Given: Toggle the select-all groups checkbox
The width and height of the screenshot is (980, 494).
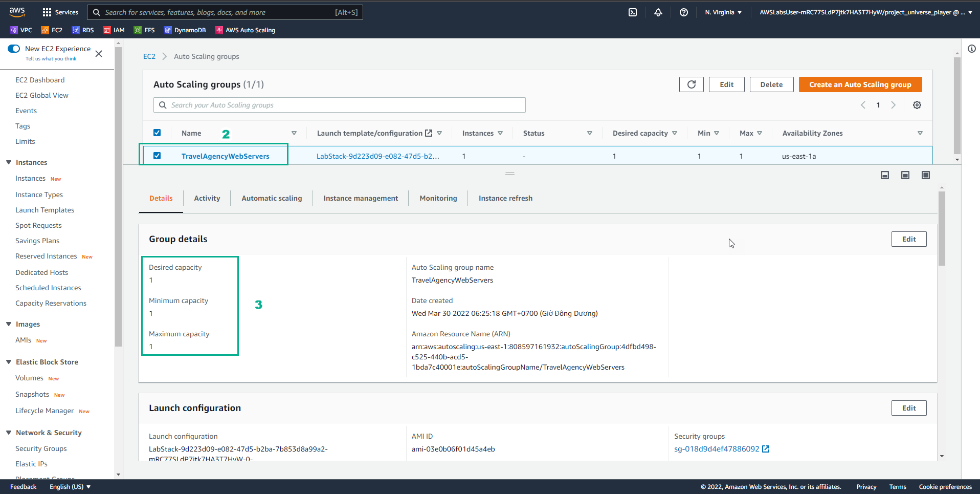Looking at the screenshot, I should pos(157,133).
